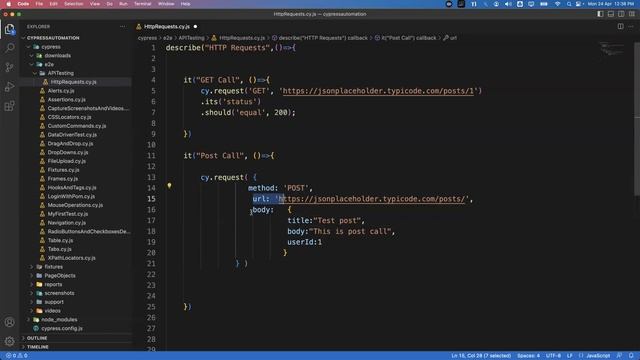Open XPathLocators.cy.js file

[71, 258]
